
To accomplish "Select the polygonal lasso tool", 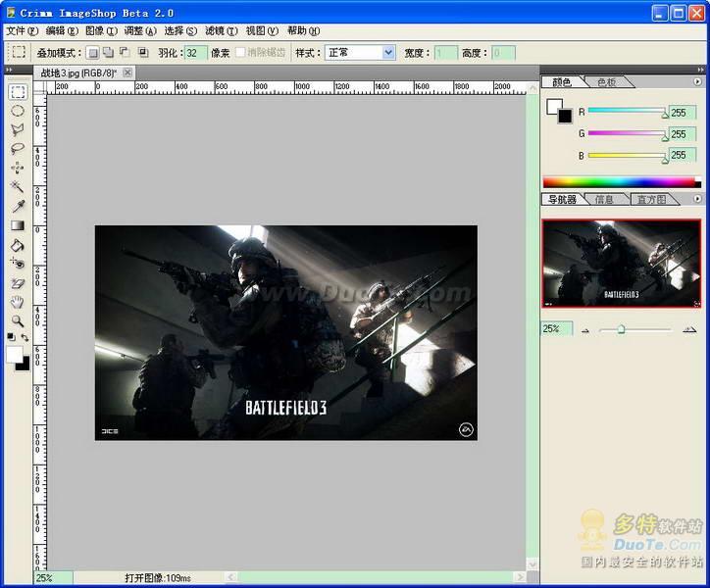I will (18, 130).
